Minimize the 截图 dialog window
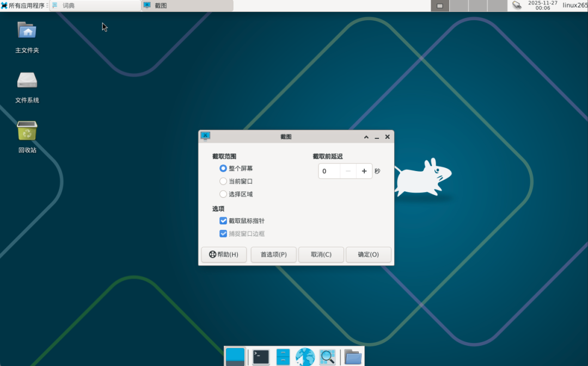 pos(377,137)
